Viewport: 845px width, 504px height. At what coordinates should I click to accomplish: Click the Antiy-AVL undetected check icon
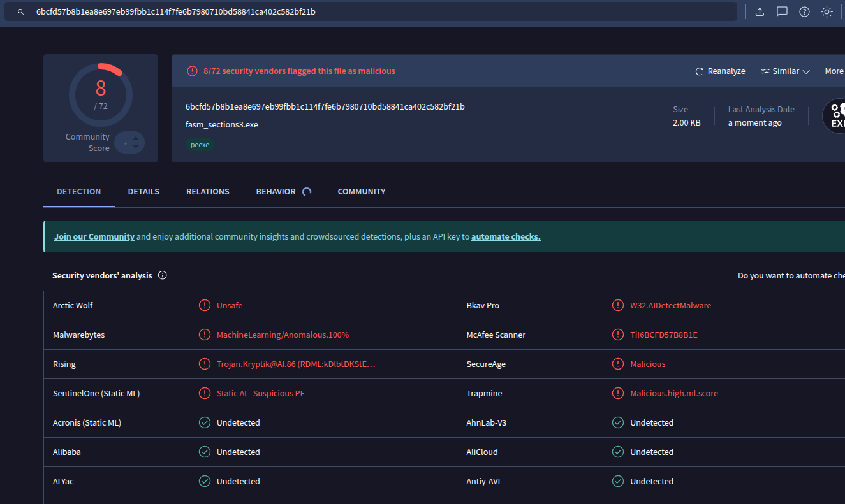coord(617,481)
